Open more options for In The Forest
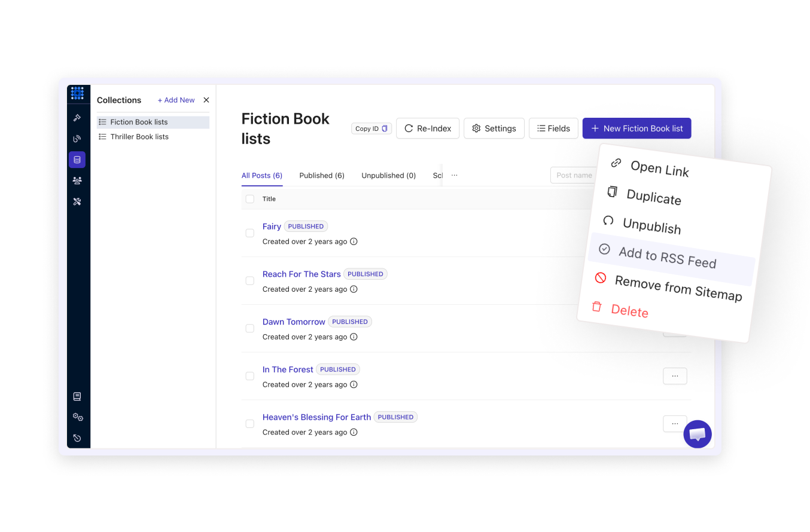The image size is (810, 532). [675, 376]
